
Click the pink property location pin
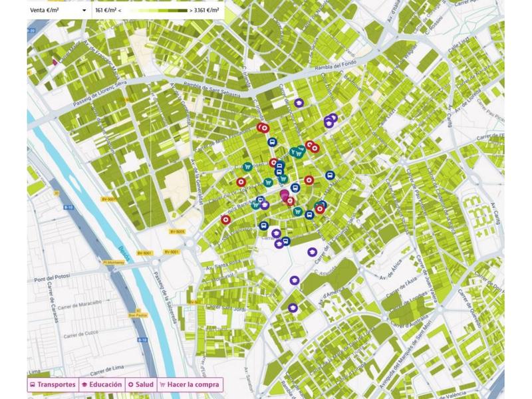pos(285,196)
